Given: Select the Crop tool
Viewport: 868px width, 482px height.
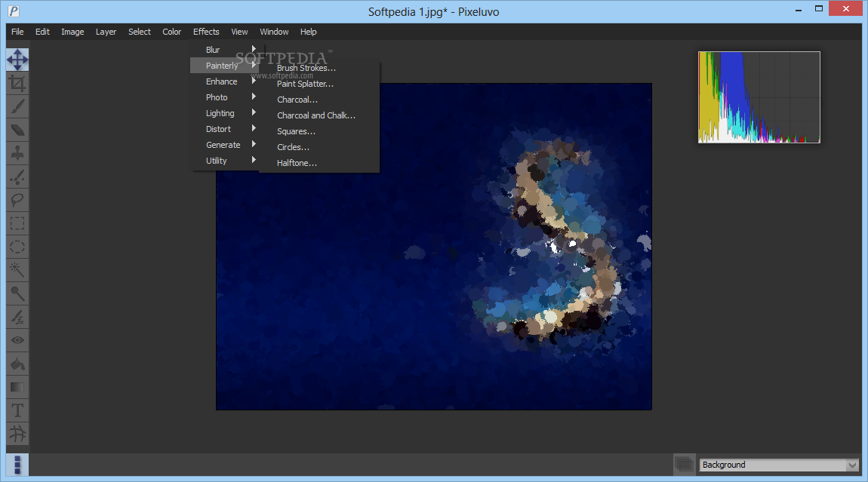Looking at the screenshot, I should (x=17, y=83).
